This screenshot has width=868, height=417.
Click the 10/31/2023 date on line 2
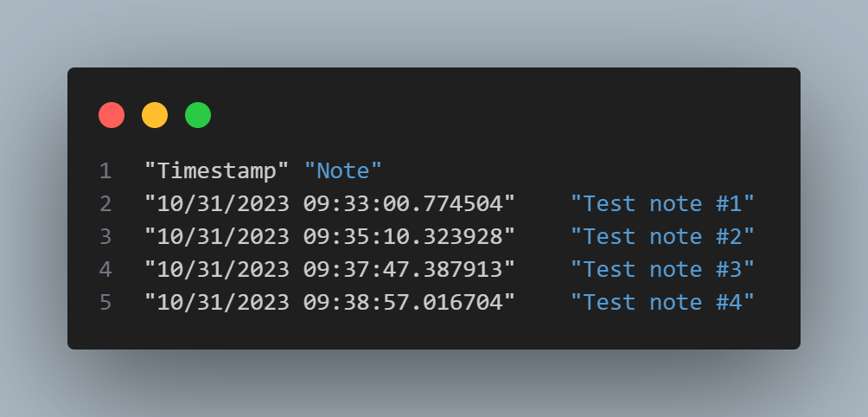223,204
